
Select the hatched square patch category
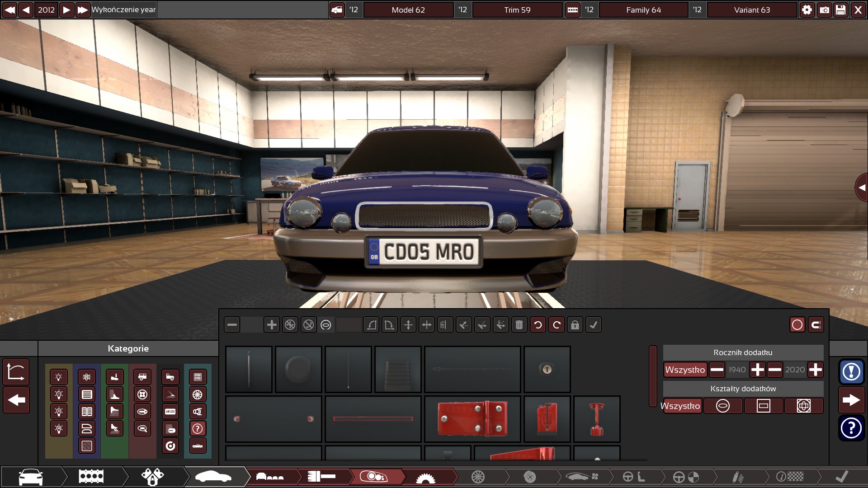click(x=87, y=446)
